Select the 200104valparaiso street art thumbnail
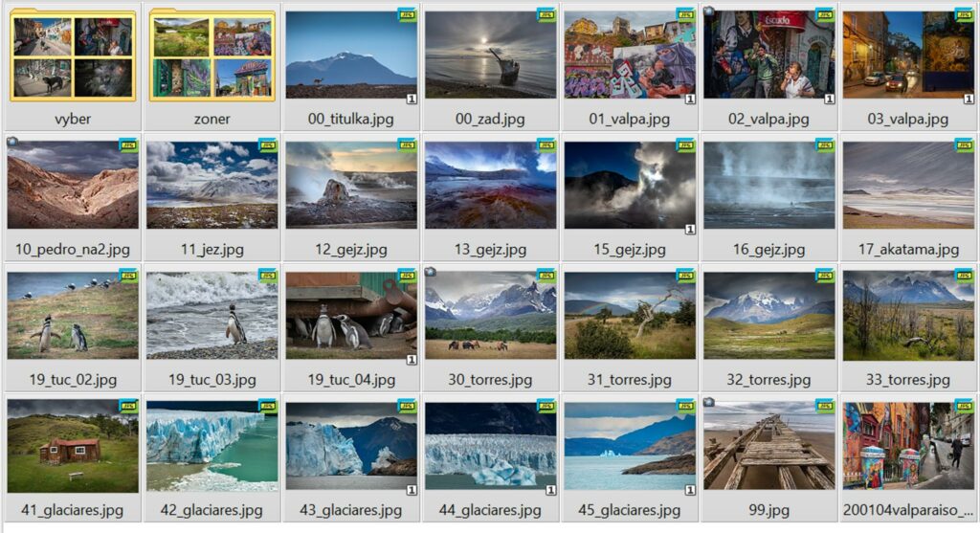 [908, 446]
